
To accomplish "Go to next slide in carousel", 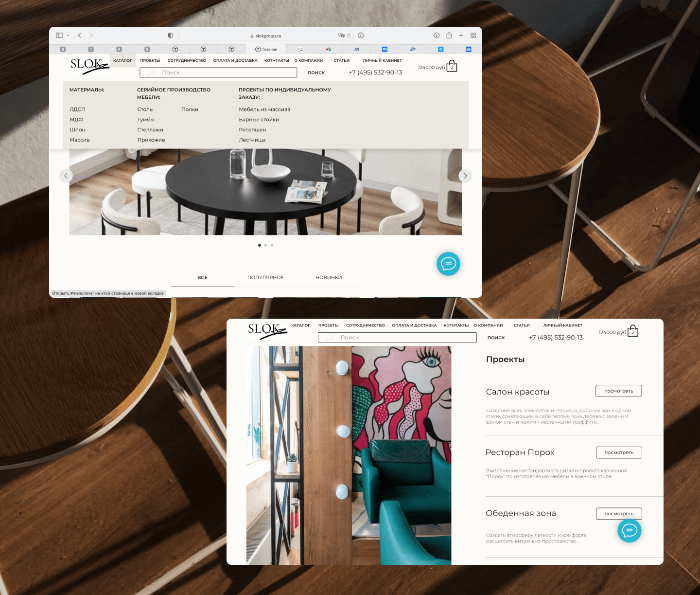I will (465, 176).
